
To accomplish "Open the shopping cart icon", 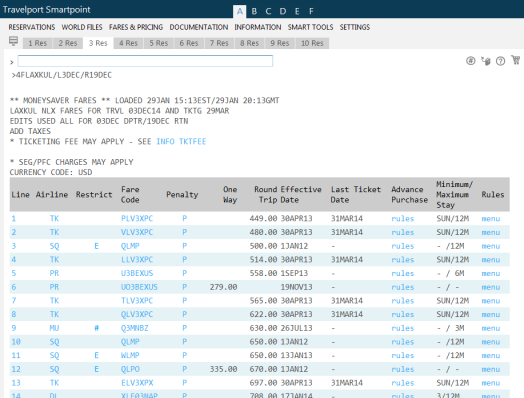I will (x=516, y=60).
